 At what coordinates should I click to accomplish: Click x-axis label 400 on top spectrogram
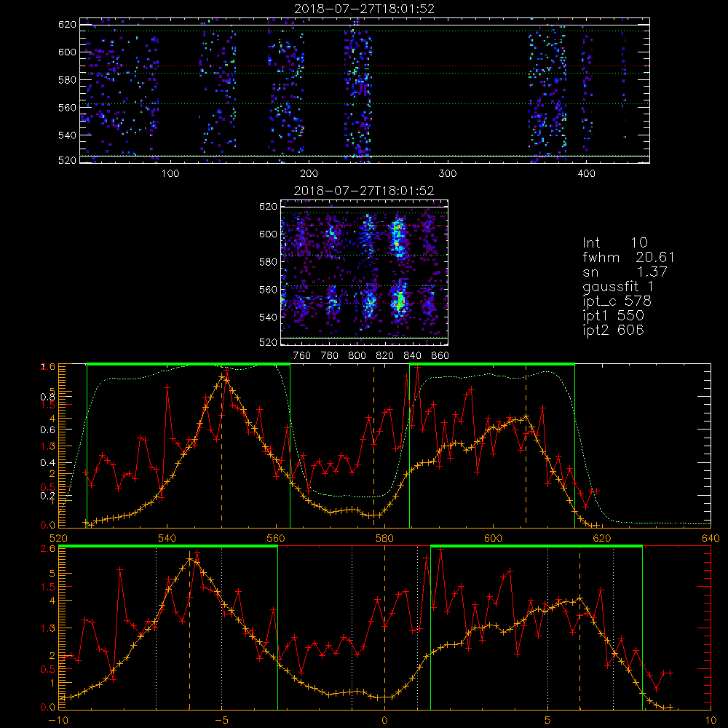[586, 174]
